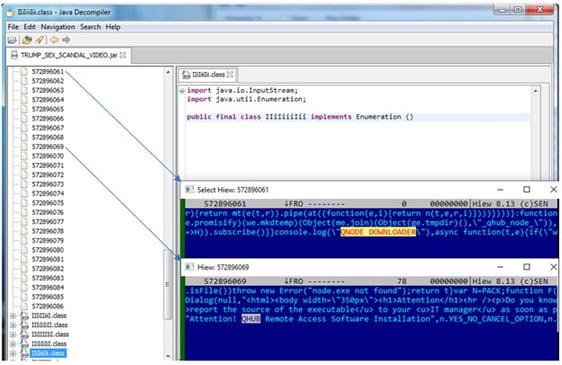Close the Hiew 572896069 window

[x=553, y=267]
